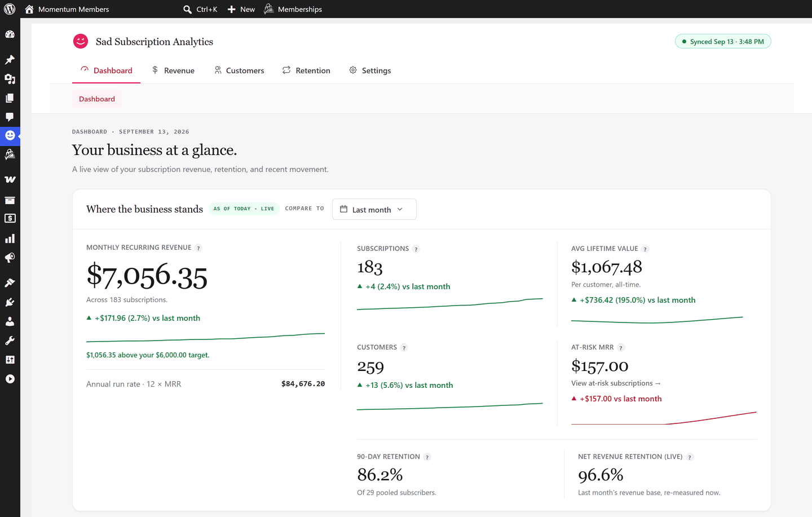This screenshot has width=812, height=517.
Task: Click the red smiley plugin logo
Action: 81,41
